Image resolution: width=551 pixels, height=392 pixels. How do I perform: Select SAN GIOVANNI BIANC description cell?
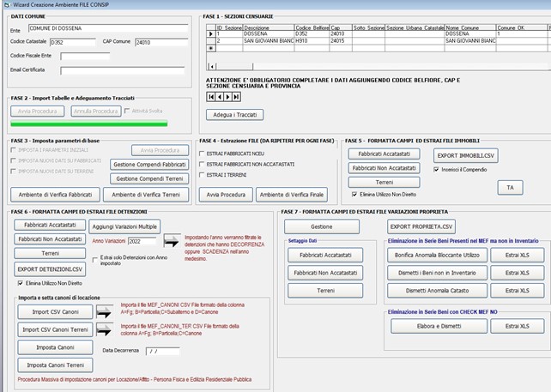pyautogui.click(x=269, y=41)
